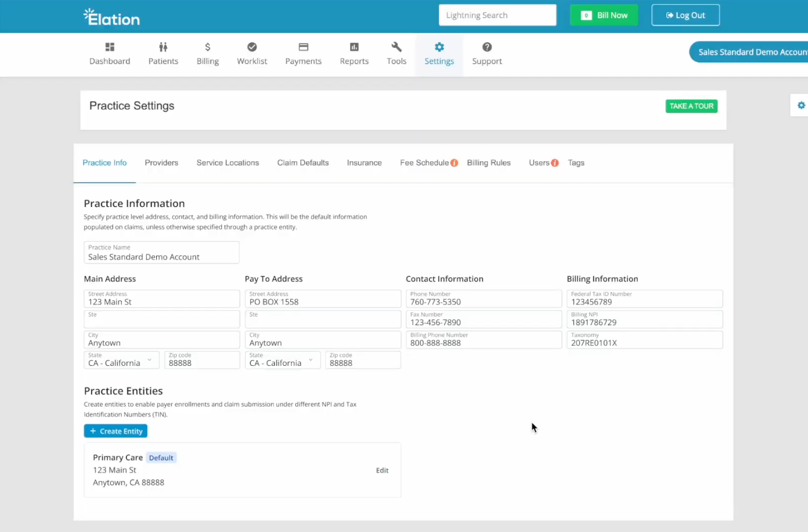Open the Dashboard icon in navigation
The width and height of the screenshot is (808, 532).
pyautogui.click(x=110, y=47)
